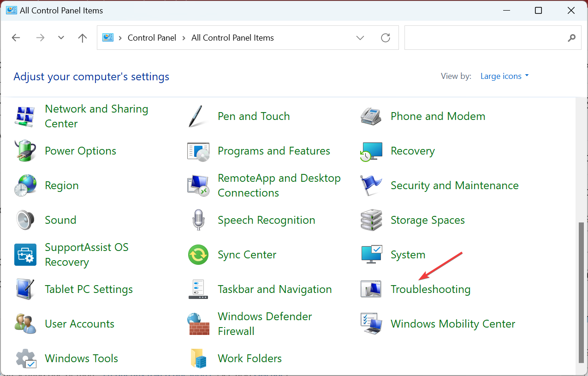588x376 pixels.
Task: Open the Sound text link
Action: [x=60, y=220]
